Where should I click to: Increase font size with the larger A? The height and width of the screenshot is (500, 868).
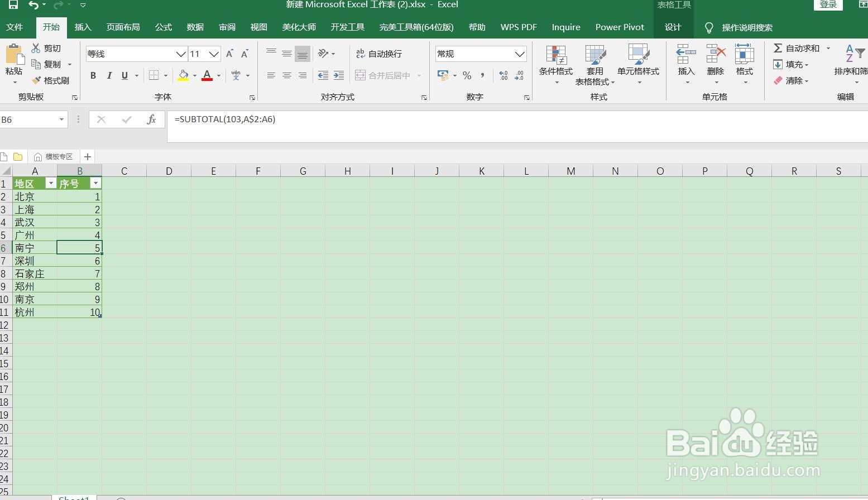pos(229,54)
